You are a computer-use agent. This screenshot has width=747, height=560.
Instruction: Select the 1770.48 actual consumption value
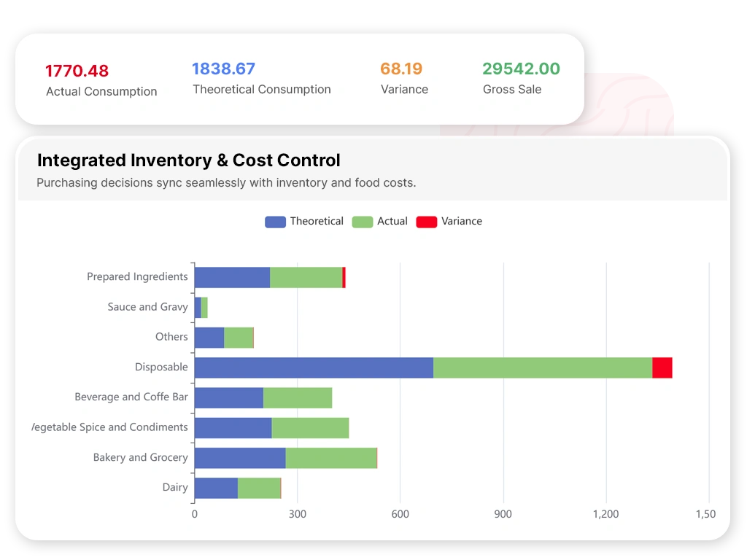point(77,71)
